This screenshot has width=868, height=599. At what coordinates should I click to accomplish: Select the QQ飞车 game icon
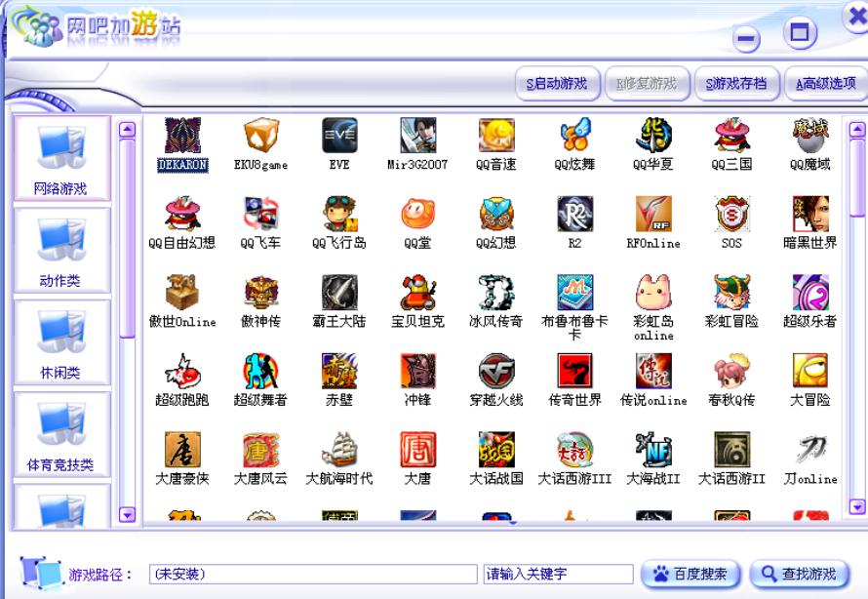261,214
